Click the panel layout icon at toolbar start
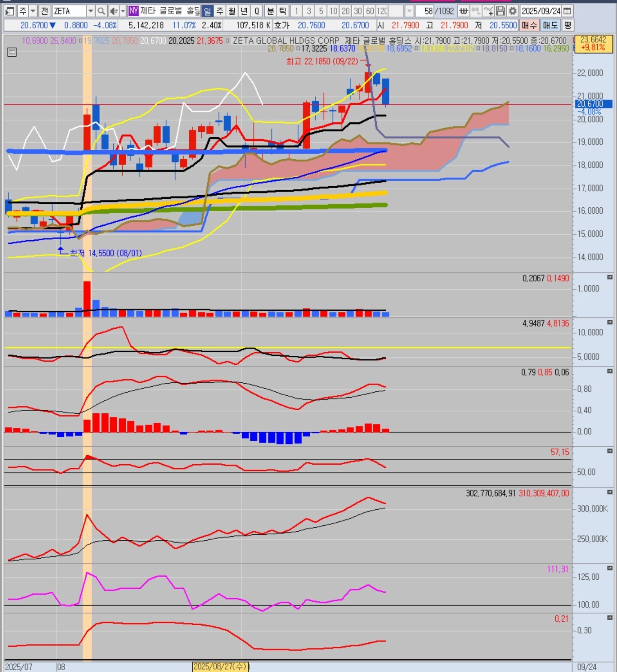Image resolution: width=617 pixels, height=672 pixels. coord(9,11)
